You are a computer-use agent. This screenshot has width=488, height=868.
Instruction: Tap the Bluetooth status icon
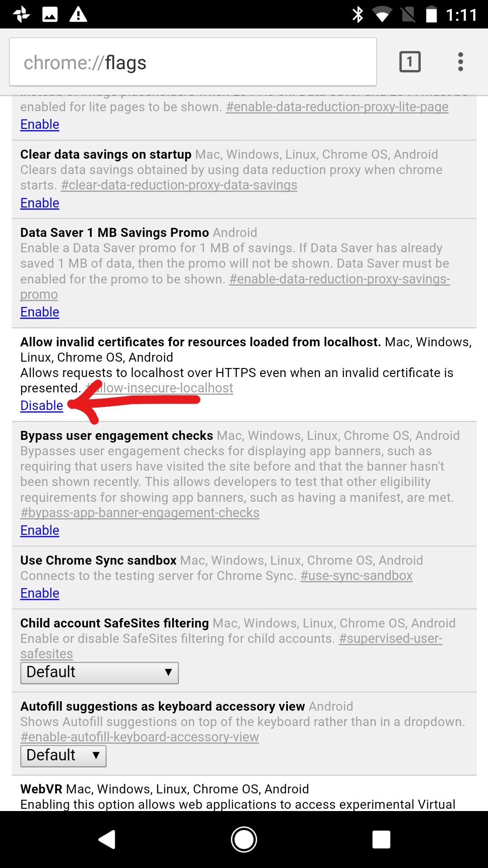click(x=358, y=14)
